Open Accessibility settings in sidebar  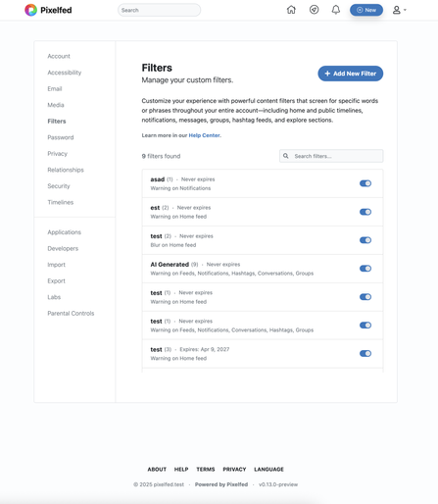65,73
